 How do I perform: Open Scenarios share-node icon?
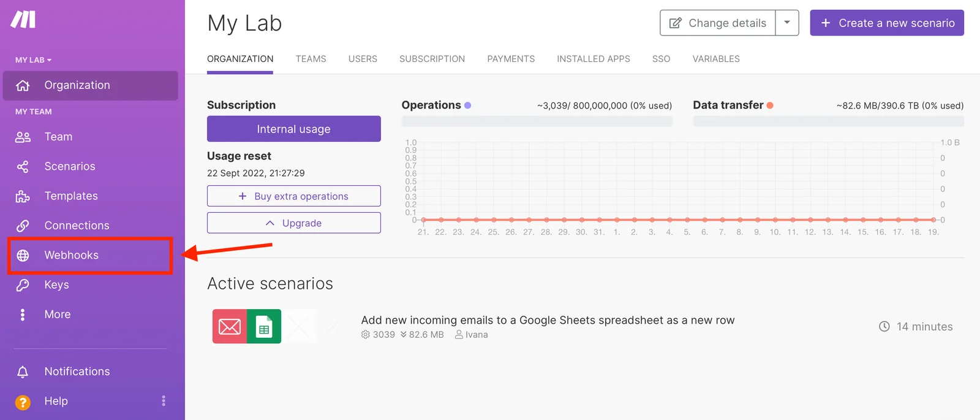click(x=23, y=167)
